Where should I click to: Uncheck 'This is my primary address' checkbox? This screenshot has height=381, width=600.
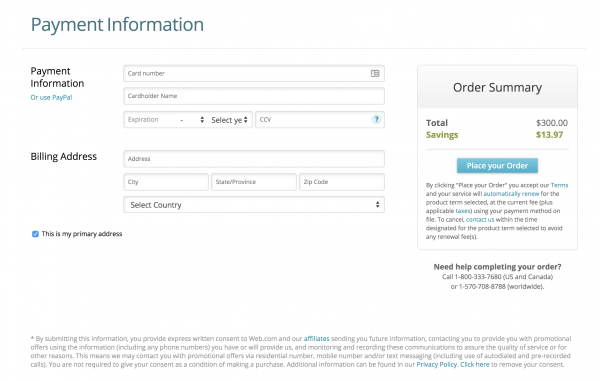(x=35, y=234)
